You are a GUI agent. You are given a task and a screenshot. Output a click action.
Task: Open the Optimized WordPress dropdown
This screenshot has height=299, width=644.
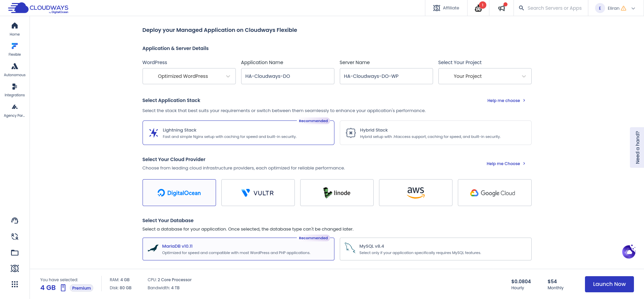coord(189,76)
